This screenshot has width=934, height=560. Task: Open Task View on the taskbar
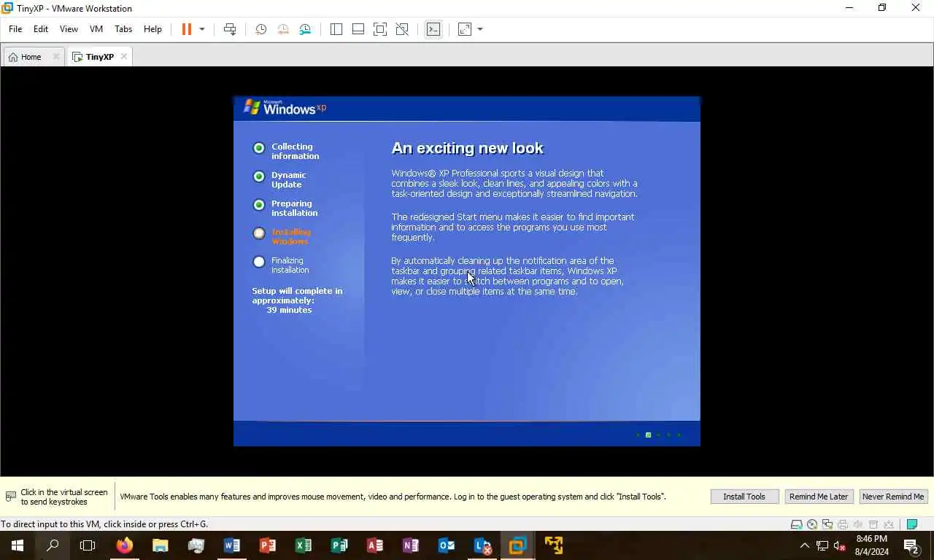pyautogui.click(x=88, y=545)
